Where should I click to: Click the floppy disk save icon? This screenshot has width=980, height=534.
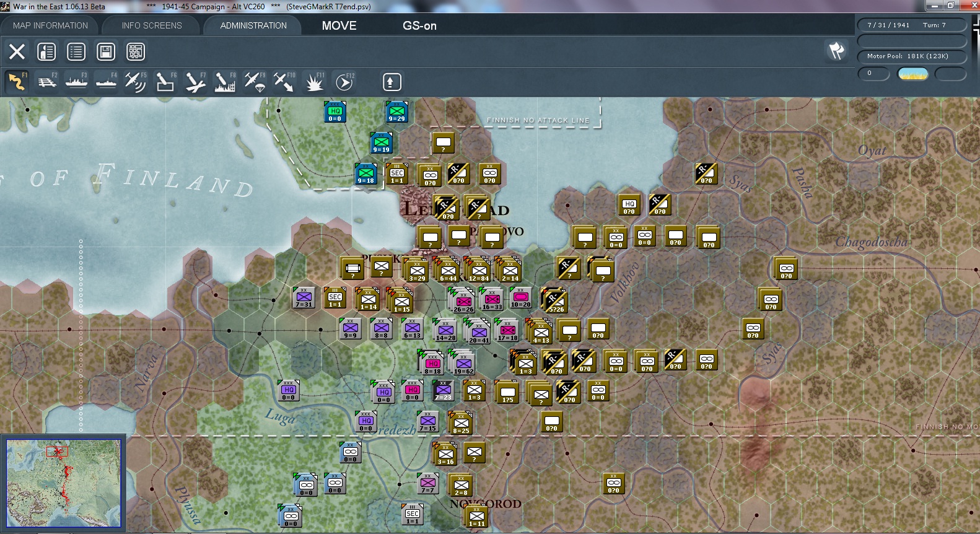(106, 51)
